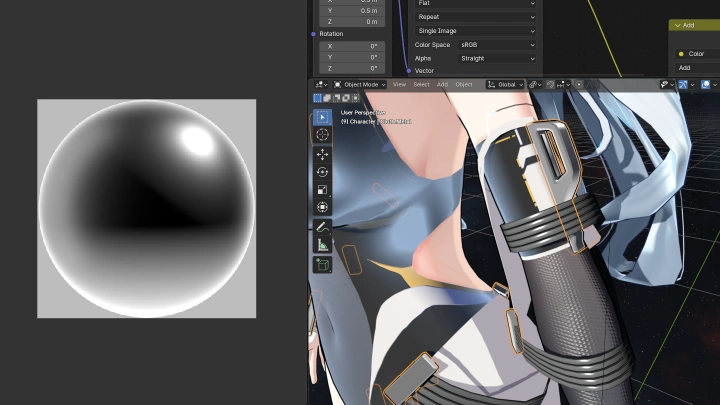Change Color Space sRGB dropdown
Screen dimensions: 720x405
pyautogui.click(x=497, y=45)
